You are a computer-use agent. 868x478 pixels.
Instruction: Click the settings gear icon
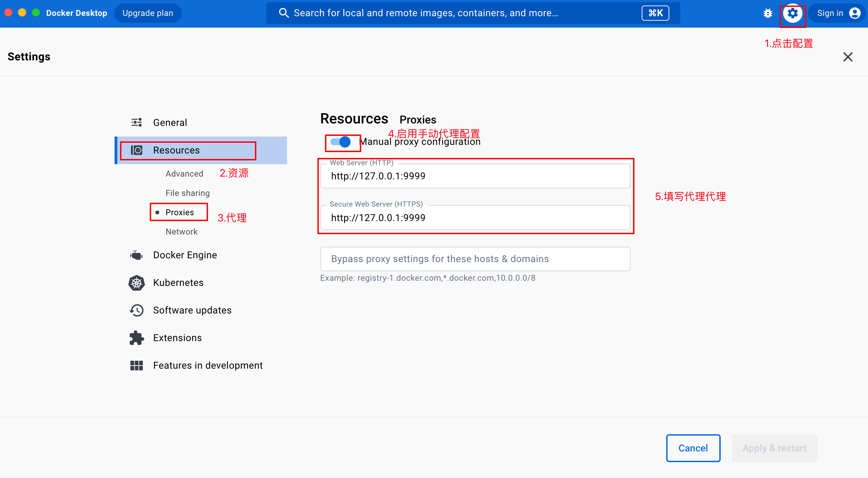792,13
